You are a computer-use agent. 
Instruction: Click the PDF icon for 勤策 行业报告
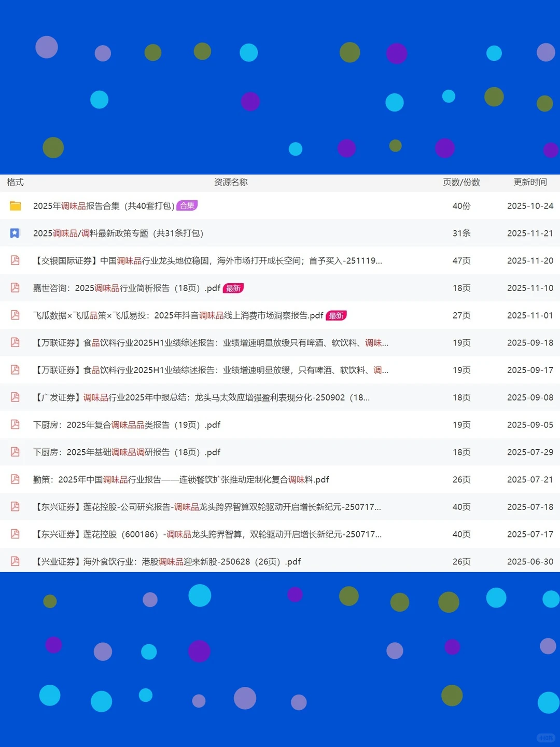[x=15, y=479]
